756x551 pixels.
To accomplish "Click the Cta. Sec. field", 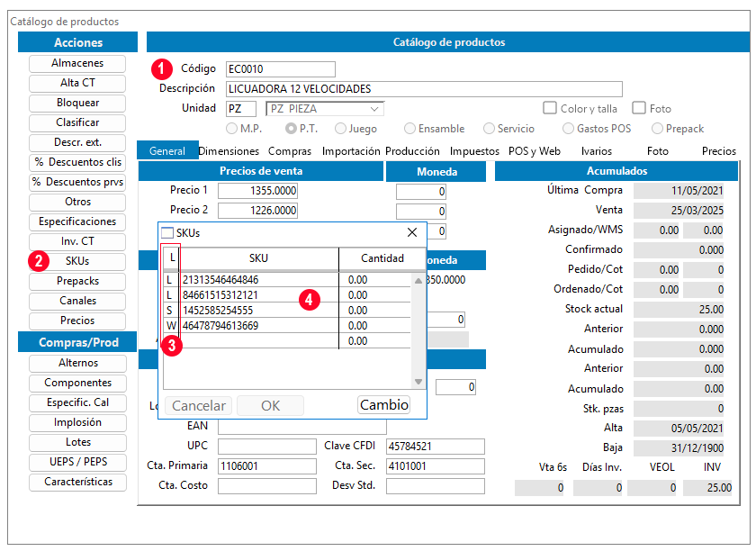I will click(x=436, y=466).
